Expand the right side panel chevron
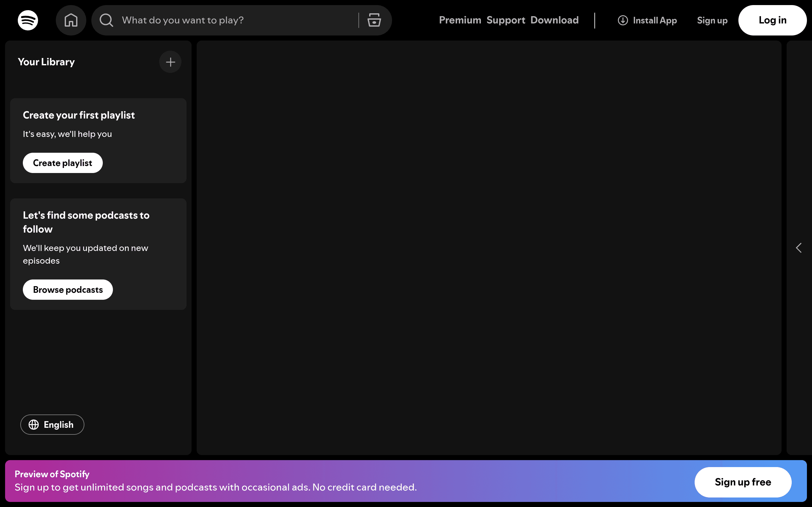Image resolution: width=812 pixels, height=507 pixels. click(x=799, y=248)
